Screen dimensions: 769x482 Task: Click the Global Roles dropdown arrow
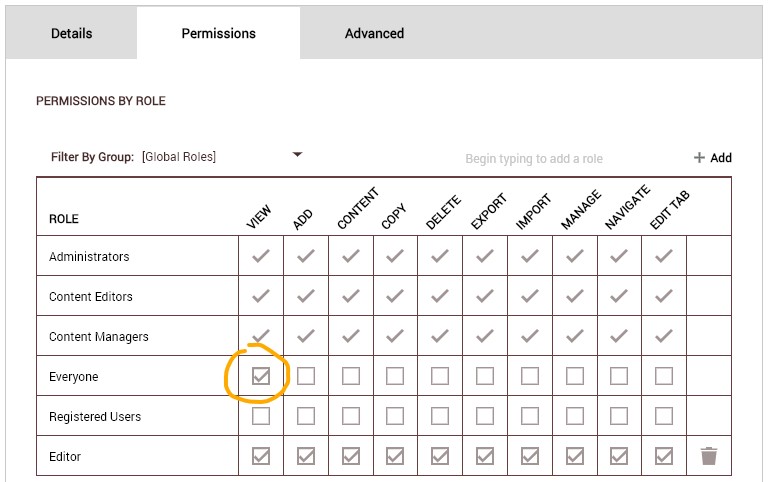297,155
